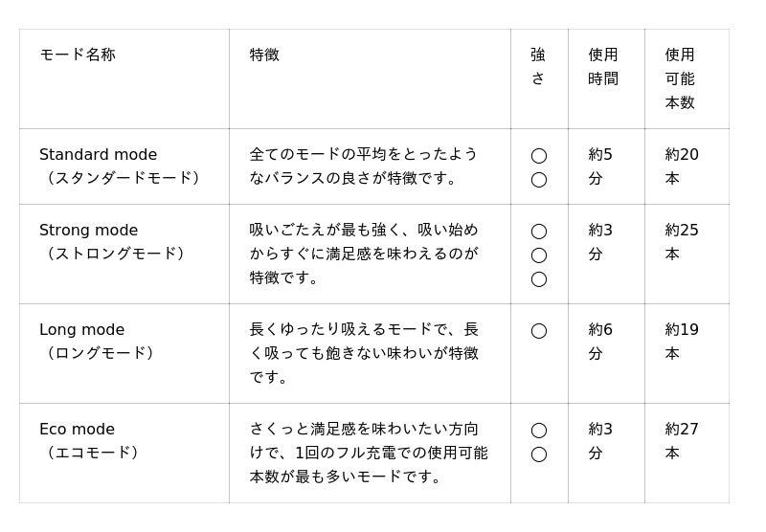Image resolution: width=766 pixels, height=532 pixels.
Task: Click the Standard mode description starting 全てのモード
Action: [363, 166]
